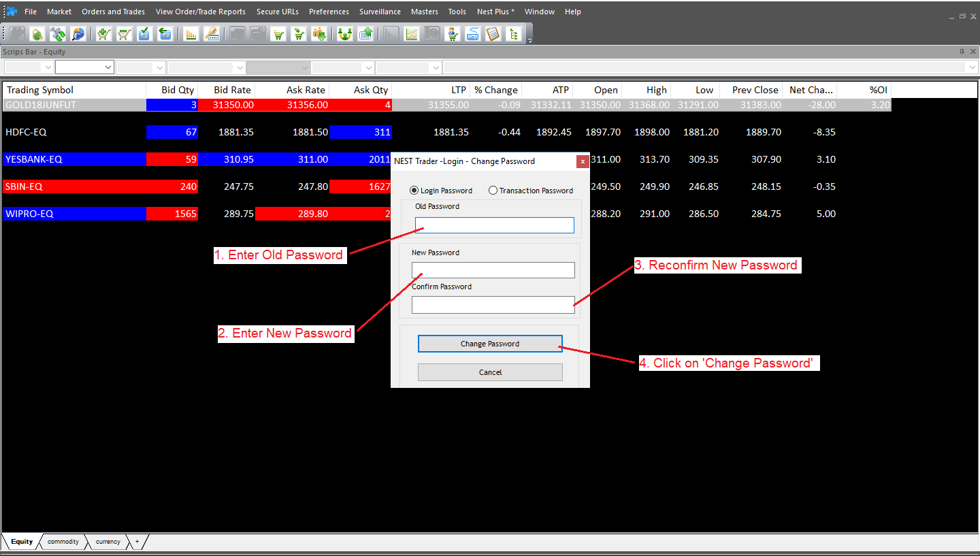This screenshot has height=556, width=980.
Task: Click the globe with padlock toolbar icon
Action: click(37, 34)
